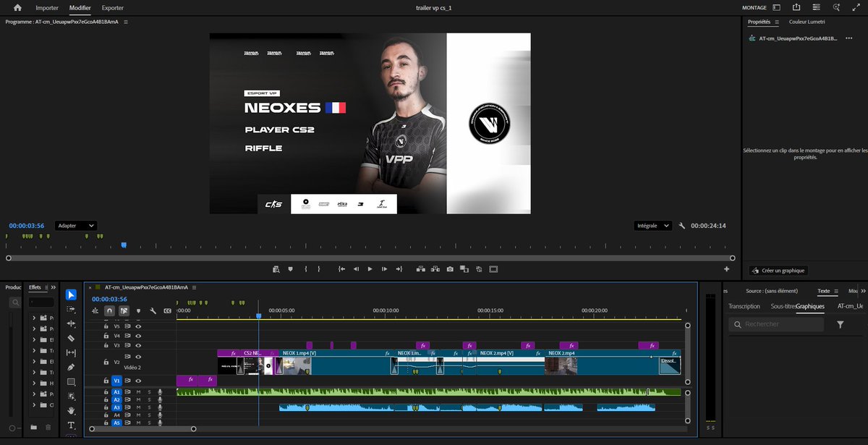Open the Propriétés panel menu
The width and height of the screenshot is (868, 445).
point(777,22)
